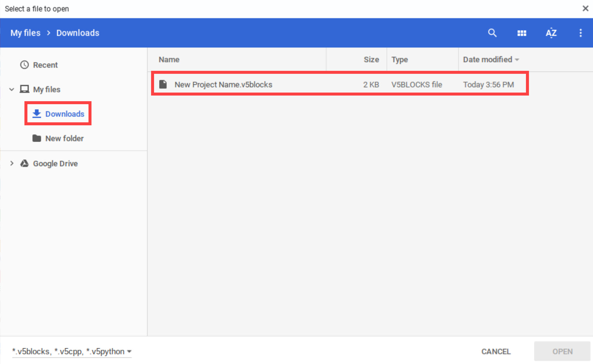Sort files by the Size column
This screenshot has width=593, height=364.
pos(371,60)
